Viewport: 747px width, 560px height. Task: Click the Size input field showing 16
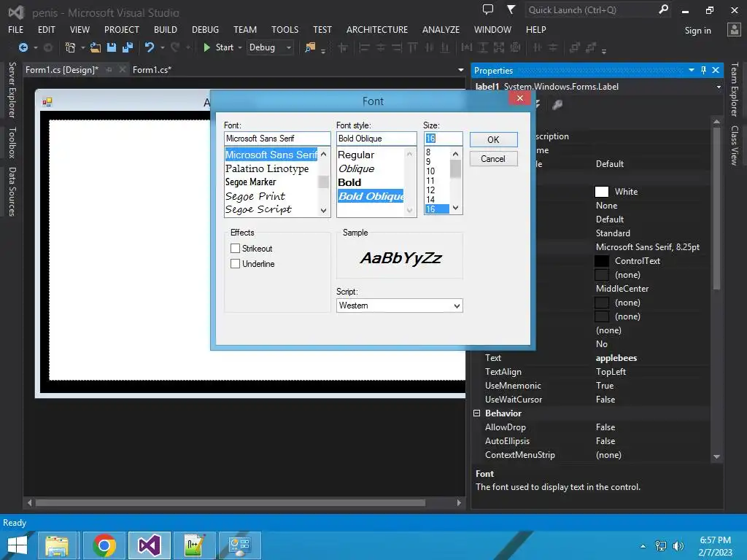click(443, 139)
